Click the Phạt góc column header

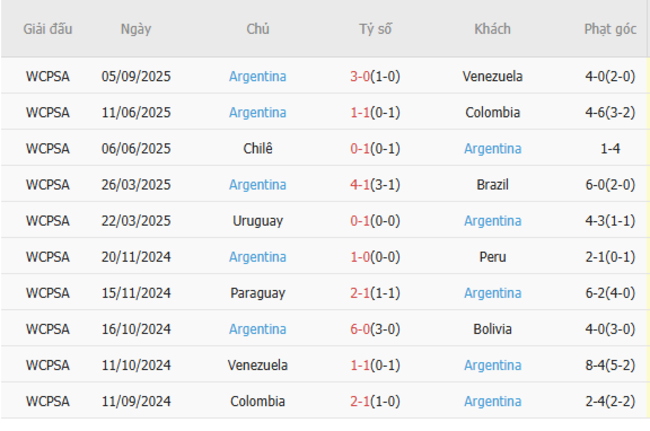coord(610,29)
